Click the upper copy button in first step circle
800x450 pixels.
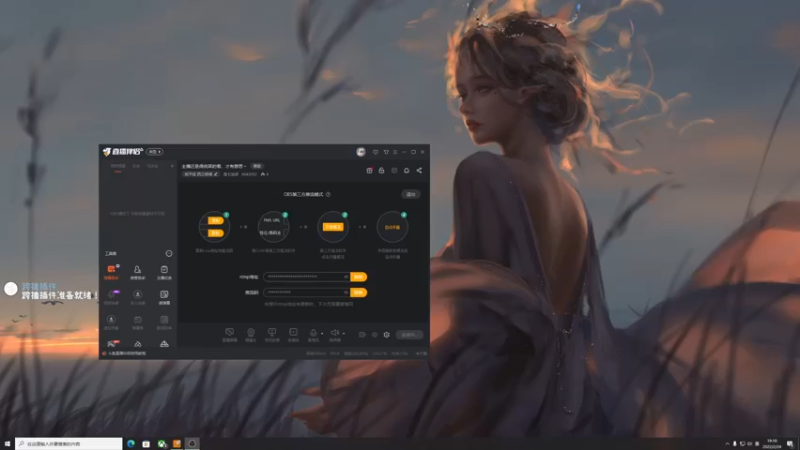[215, 220]
